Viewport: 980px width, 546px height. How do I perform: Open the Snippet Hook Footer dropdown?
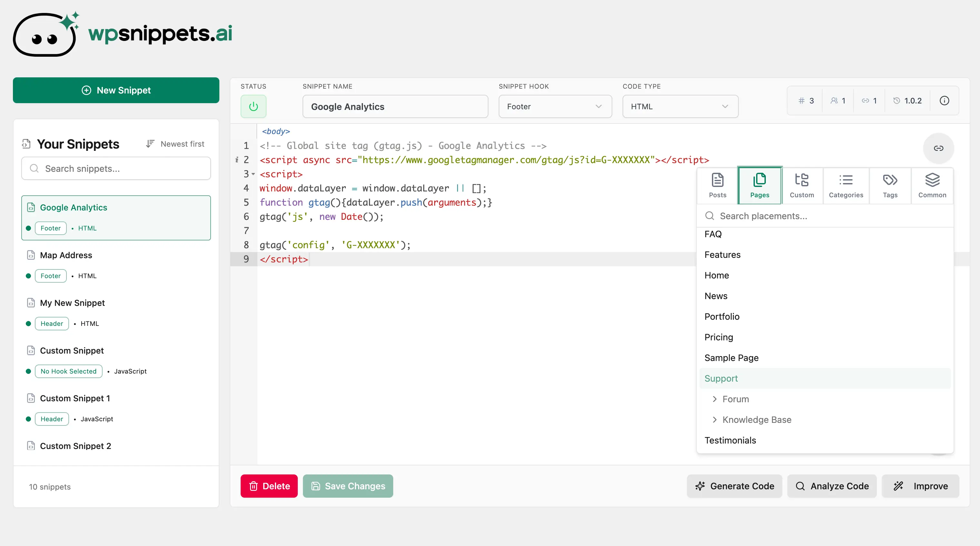tap(555, 106)
